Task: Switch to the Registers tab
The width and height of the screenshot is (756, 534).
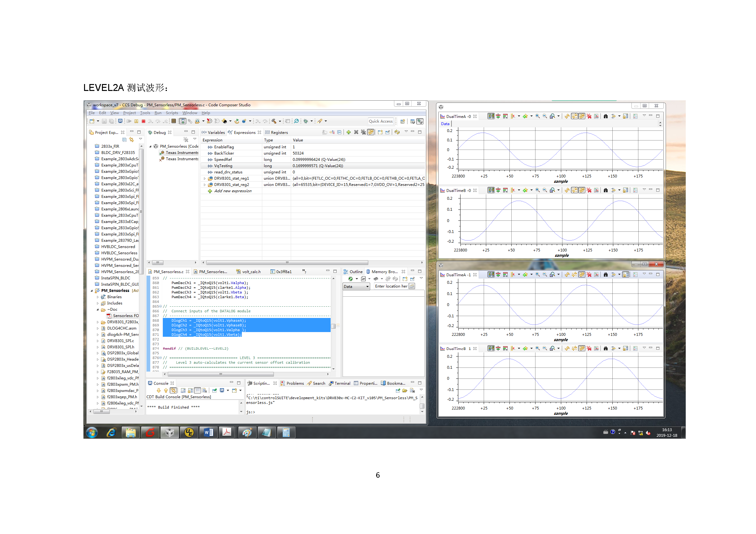Action: pyautogui.click(x=279, y=133)
